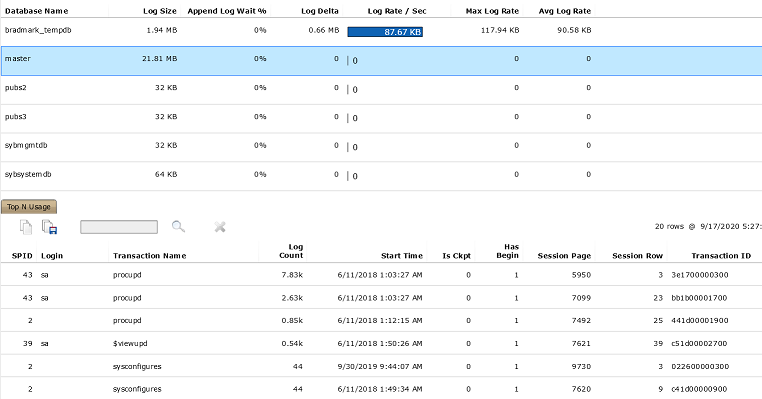Select the $viewupd transaction row
This screenshot has height=399, width=762.
(x=381, y=344)
